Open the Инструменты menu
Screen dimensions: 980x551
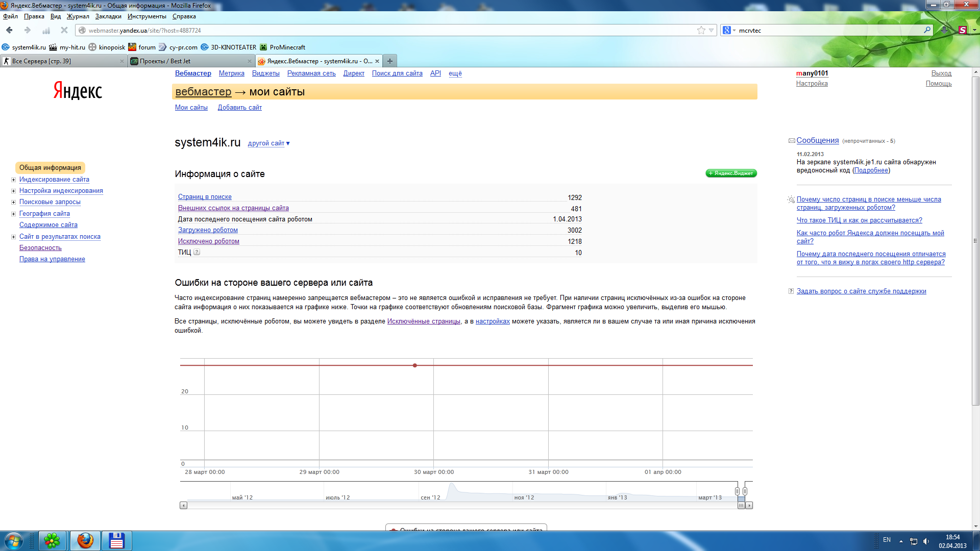[x=147, y=16]
